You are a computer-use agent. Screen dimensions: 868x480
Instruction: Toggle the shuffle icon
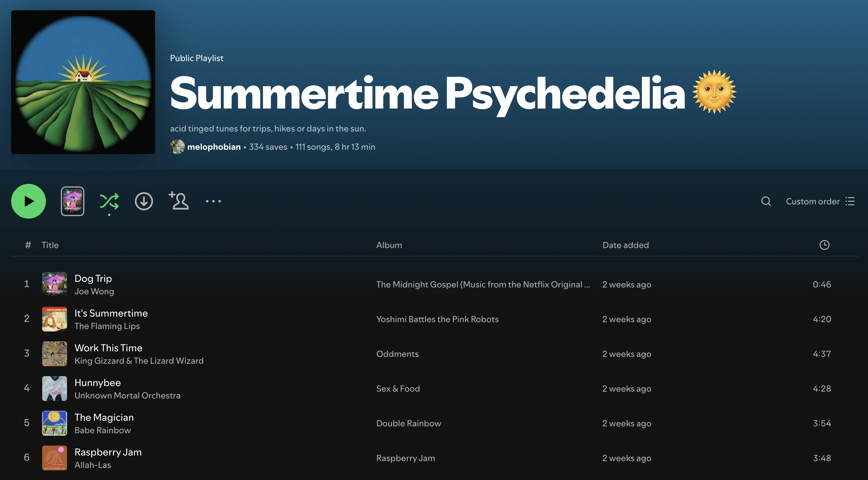point(109,202)
